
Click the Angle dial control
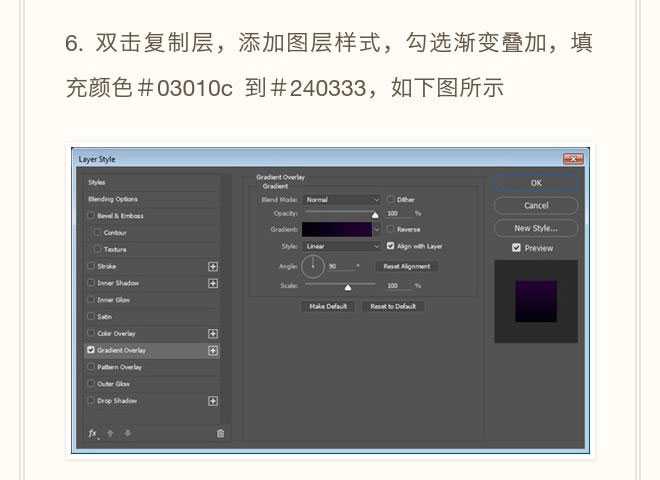(313, 266)
